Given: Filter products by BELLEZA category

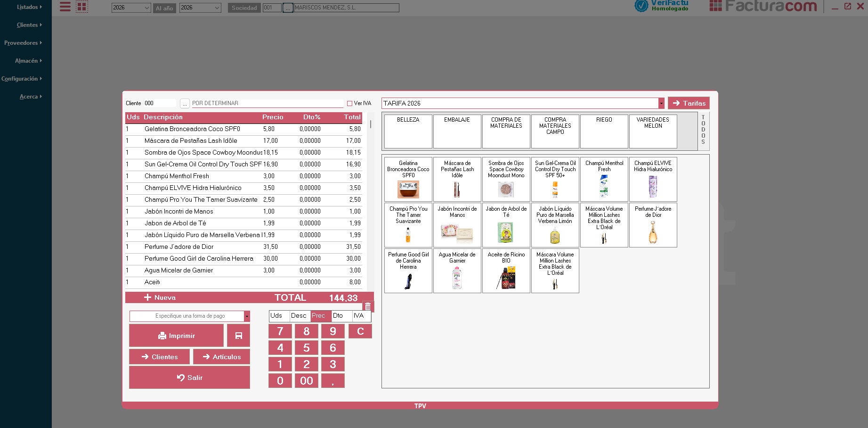Looking at the screenshot, I should (x=408, y=132).
